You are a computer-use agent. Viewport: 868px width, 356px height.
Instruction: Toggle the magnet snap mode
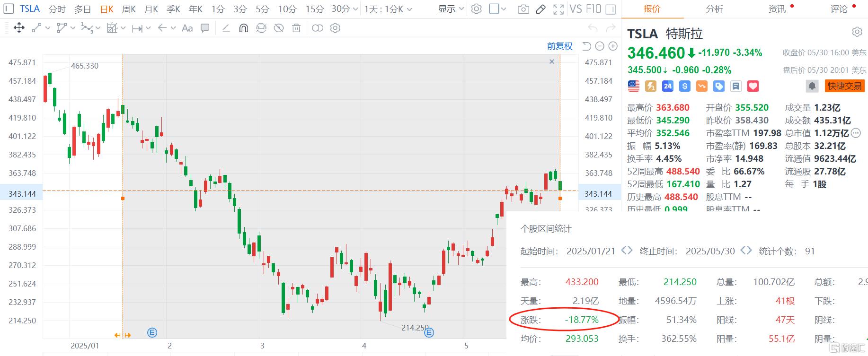[243, 28]
